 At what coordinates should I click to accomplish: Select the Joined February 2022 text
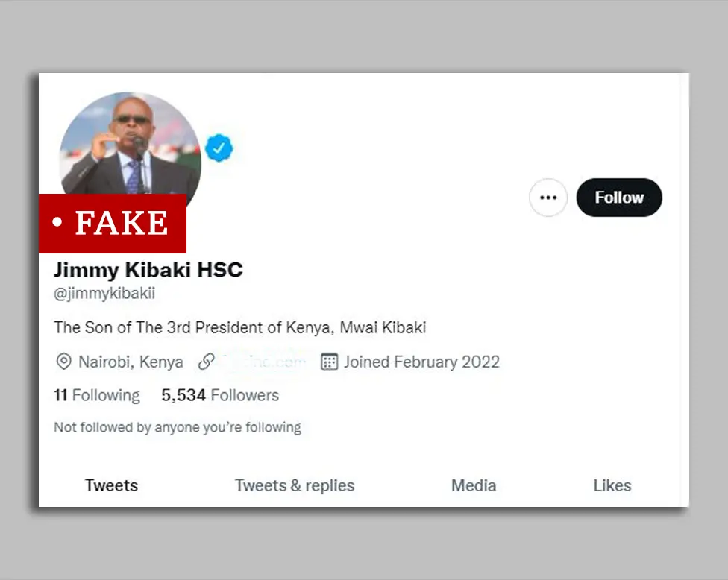(x=421, y=362)
